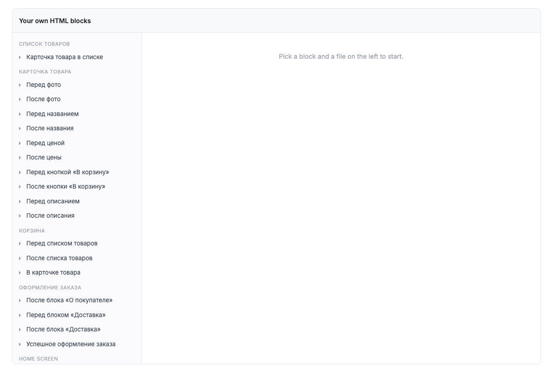Expand arrow beside В карточке товара
The image size is (553, 392).
(20, 273)
